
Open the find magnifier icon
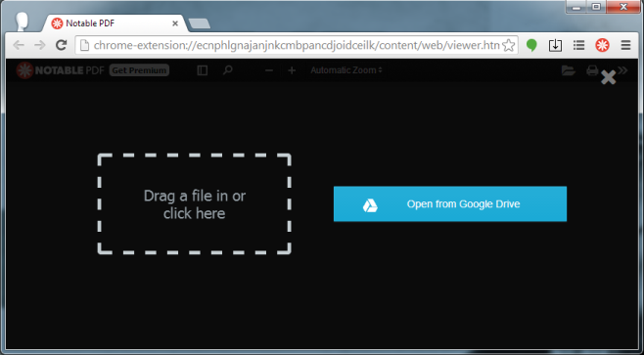[x=227, y=70]
